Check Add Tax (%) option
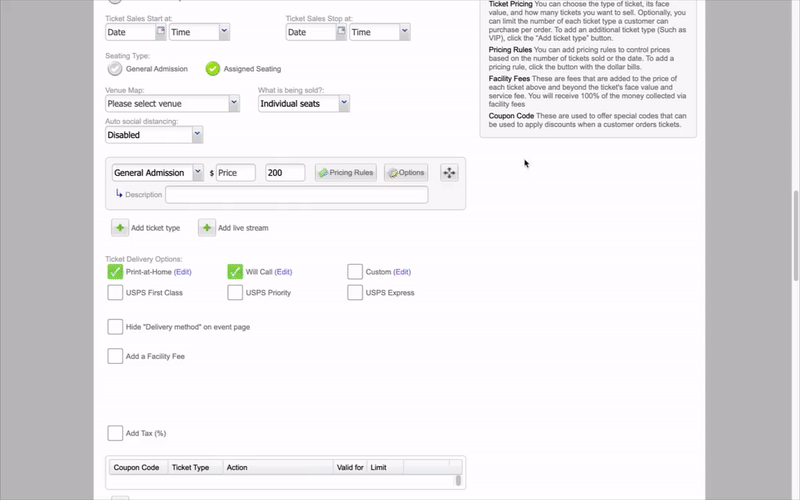The image size is (800, 500). 115,433
